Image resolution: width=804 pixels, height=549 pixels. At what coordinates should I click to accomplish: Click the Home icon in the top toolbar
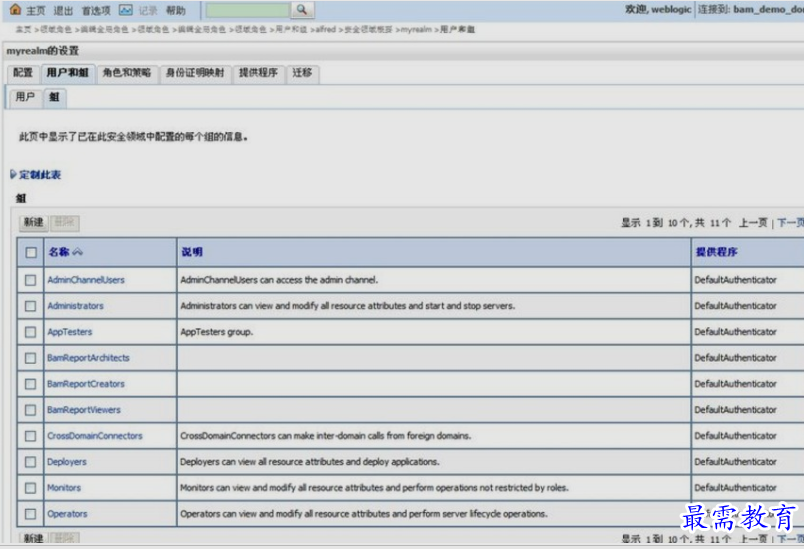15,9
